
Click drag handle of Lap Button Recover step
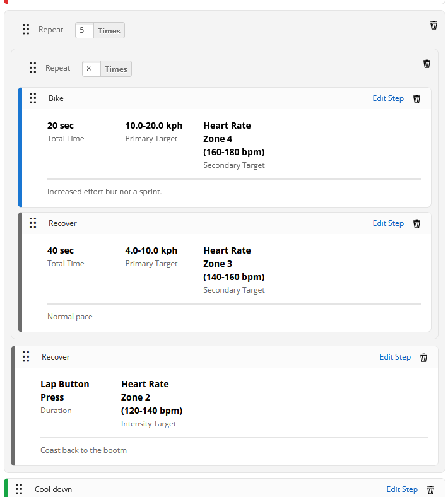[26, 357]
